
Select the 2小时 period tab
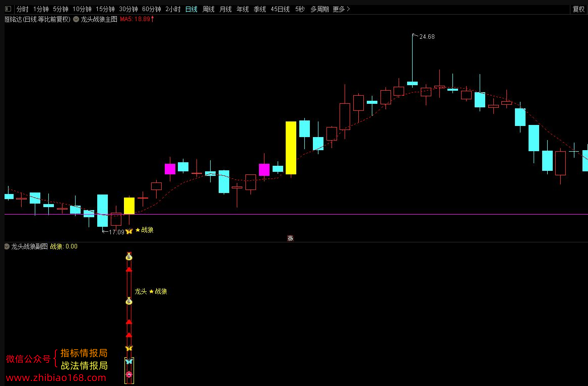[x=173, y=9]
